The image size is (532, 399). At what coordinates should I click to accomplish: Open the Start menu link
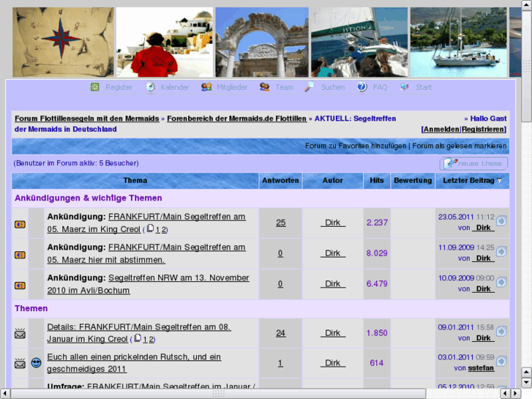tap(424, 87)
